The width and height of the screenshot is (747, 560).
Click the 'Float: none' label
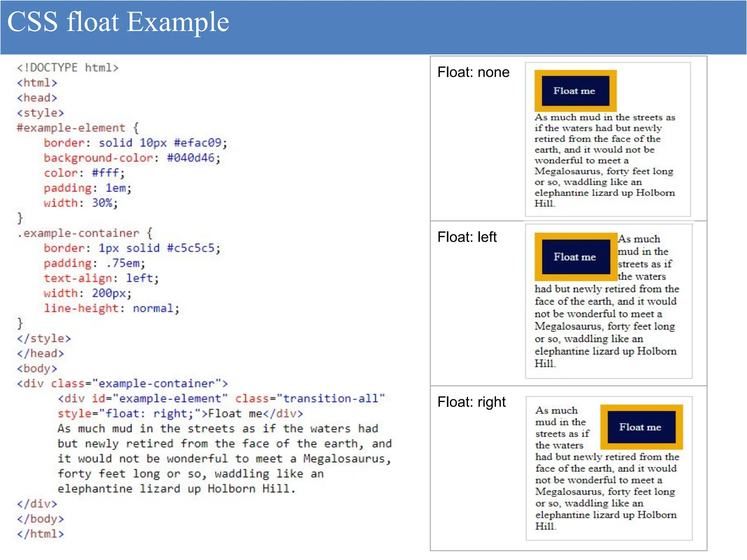coord(473,73)
